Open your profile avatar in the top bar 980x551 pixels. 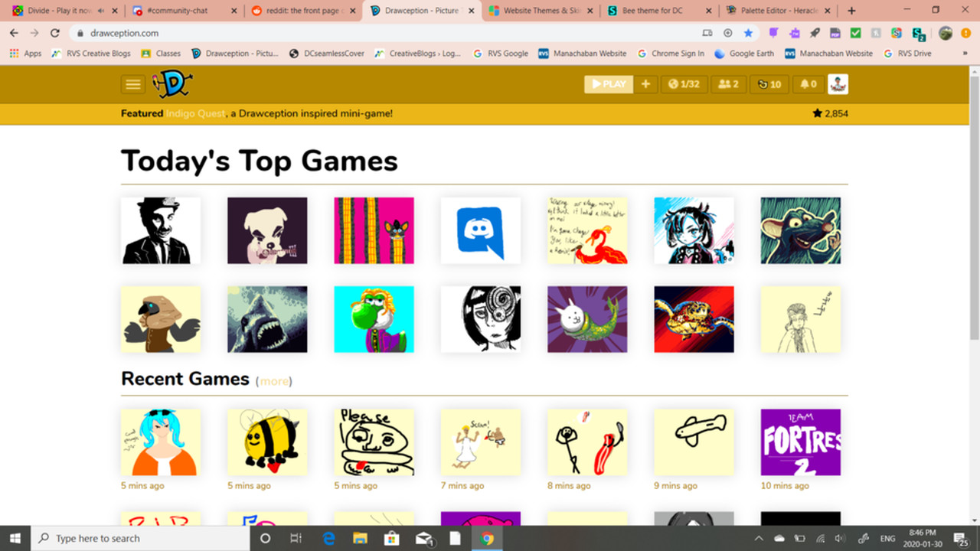(838, 84)
